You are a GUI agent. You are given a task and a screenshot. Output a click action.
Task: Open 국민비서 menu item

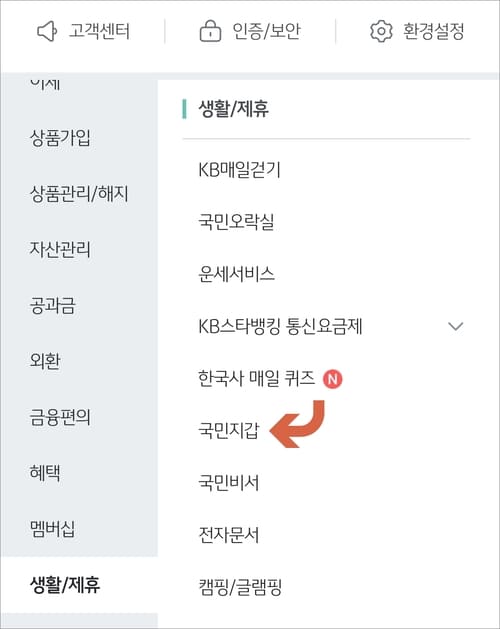[229, 483]
